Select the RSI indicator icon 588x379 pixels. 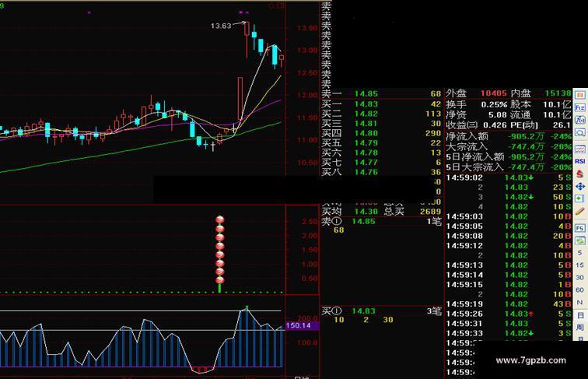[x=579, y=161]
